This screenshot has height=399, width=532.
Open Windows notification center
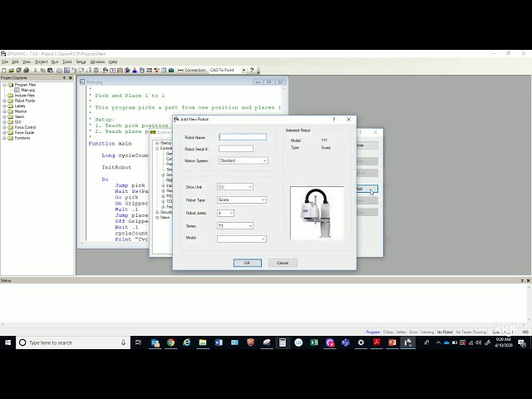click(x=522, y=342)
